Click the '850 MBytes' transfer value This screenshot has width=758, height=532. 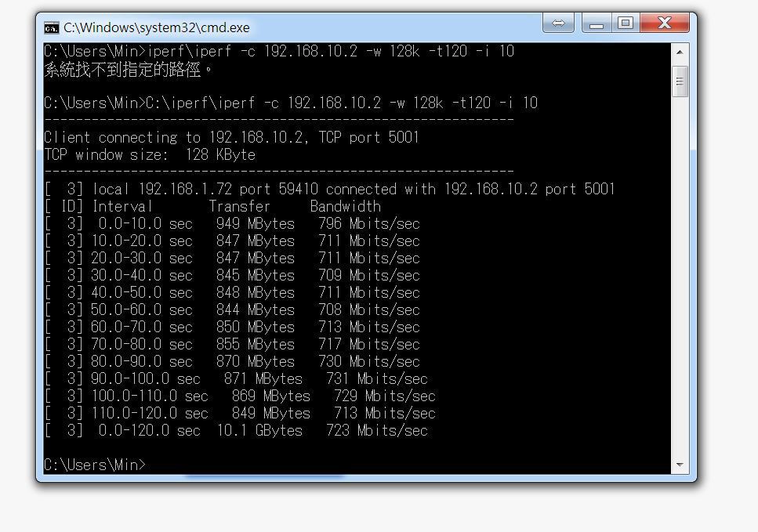[256, 328]
